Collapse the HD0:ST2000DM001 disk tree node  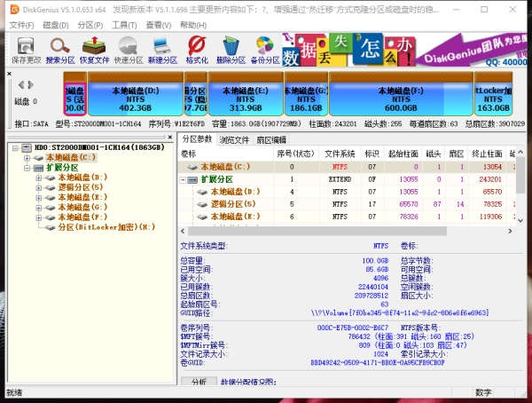tap(15, 148)
